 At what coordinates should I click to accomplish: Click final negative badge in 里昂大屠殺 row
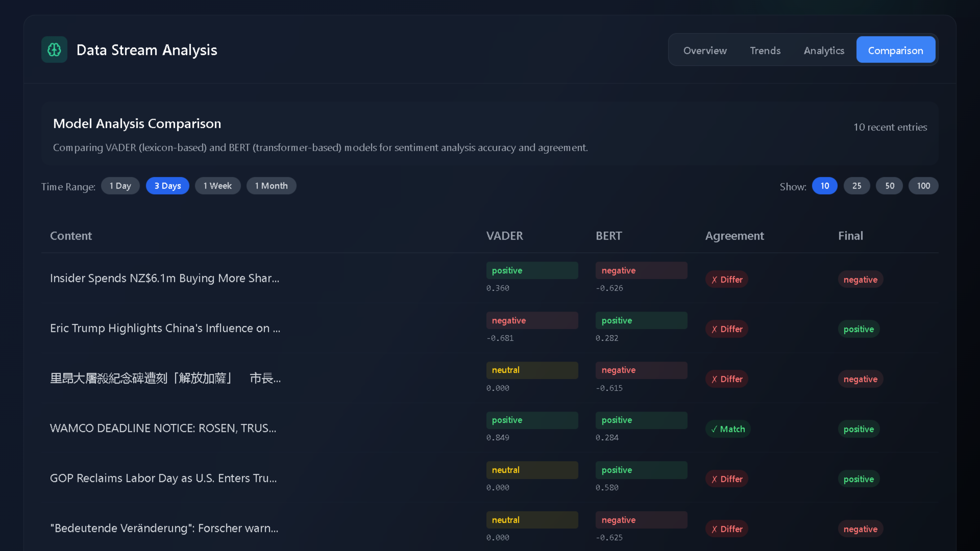point(861,379)
